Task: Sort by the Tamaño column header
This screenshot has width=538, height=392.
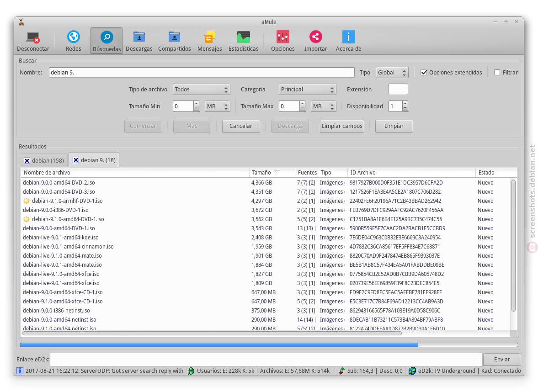Action: point(272,173)
